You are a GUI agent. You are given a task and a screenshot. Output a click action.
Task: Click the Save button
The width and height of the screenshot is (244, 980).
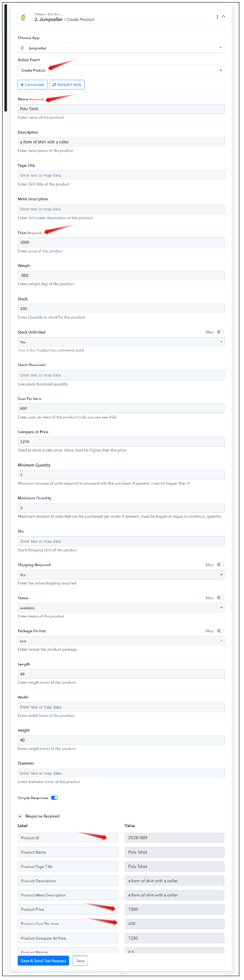pos(80,961)
